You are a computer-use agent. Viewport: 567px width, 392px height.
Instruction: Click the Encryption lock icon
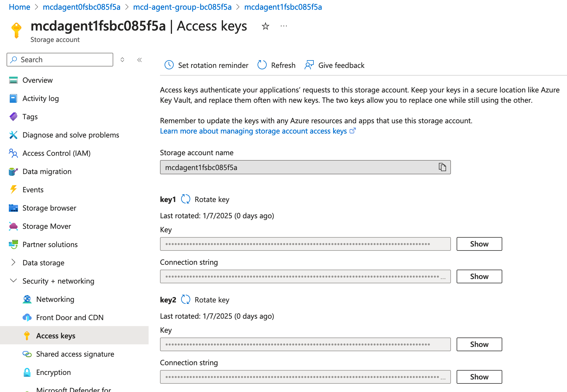[x=27, y=372]
